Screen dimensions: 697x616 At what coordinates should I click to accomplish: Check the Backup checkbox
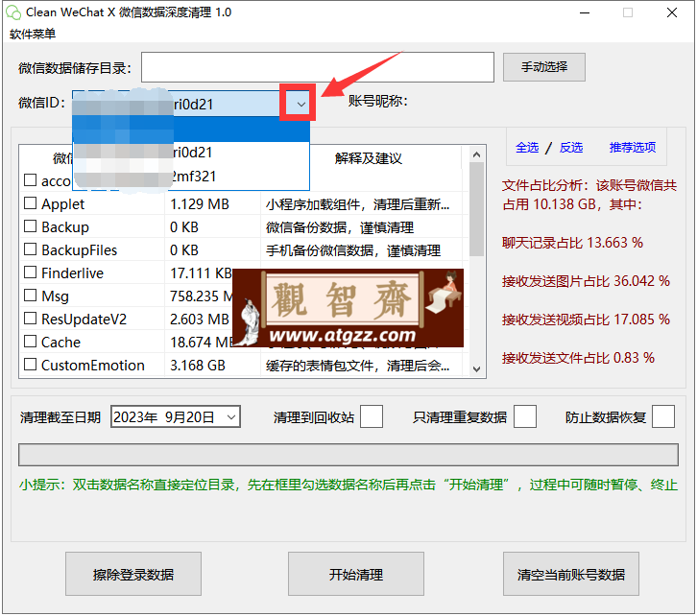click(30, 226)
